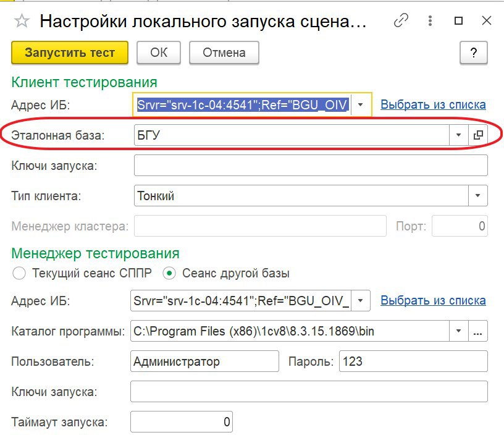Viewport: 504px width, 443px height.
Task: Focus Эталонная база field with БГУ
Action: point(292,135)
